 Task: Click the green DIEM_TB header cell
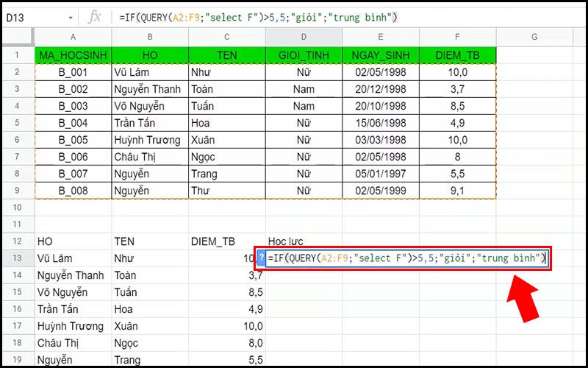457,55
